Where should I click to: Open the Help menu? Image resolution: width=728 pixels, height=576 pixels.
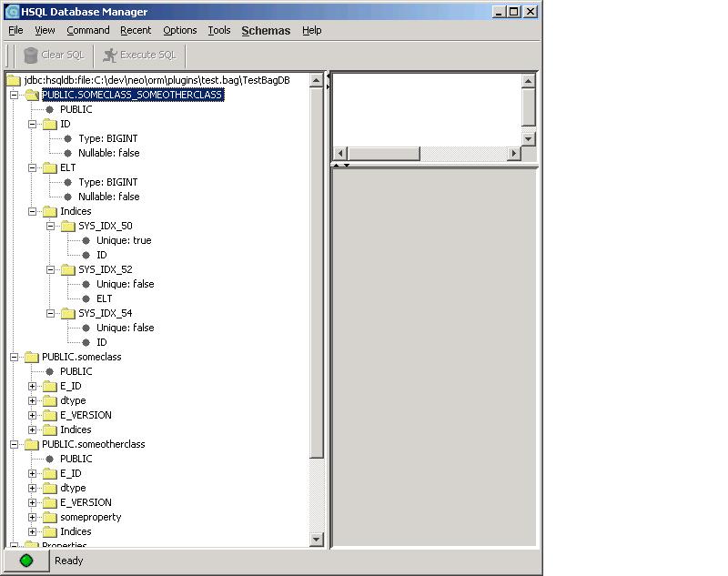tap(311, 30)
